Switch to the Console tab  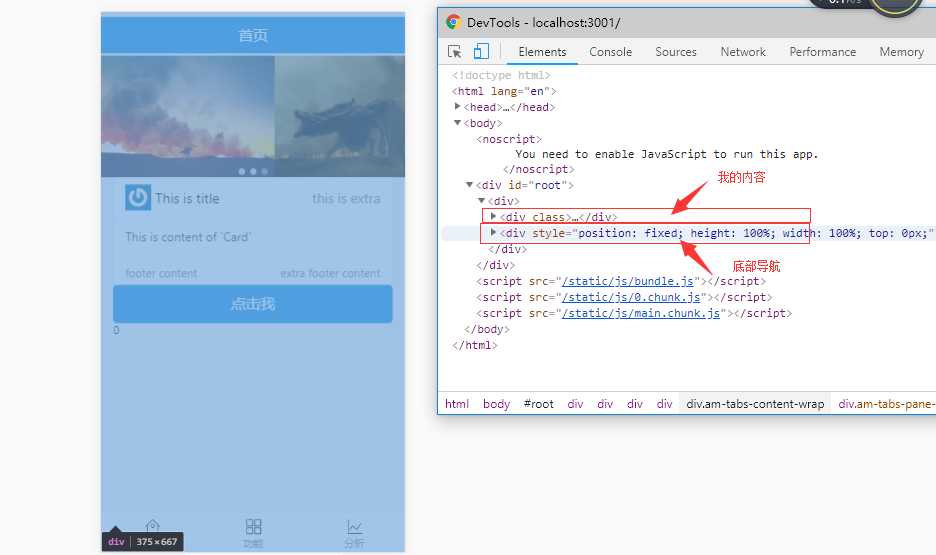[610, 52]
